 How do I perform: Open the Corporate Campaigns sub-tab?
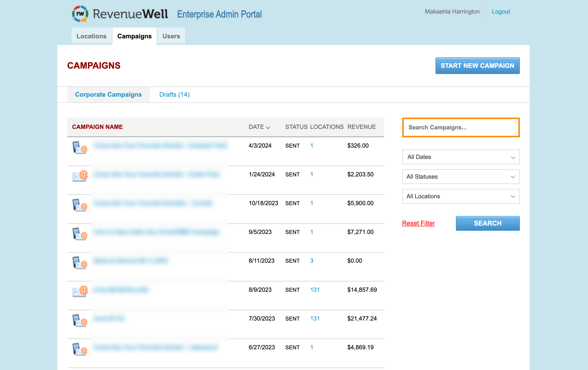(x=108, y=94)
